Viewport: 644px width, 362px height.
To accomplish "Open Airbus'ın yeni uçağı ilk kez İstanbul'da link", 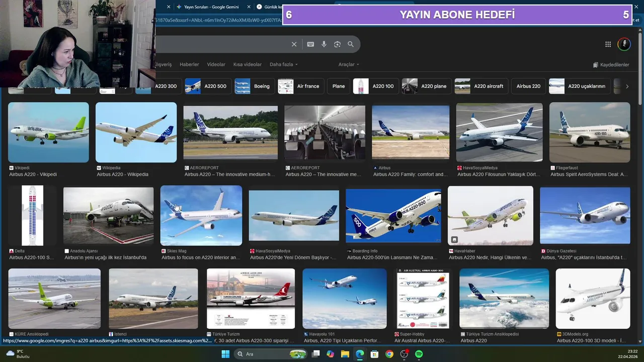I will point(106,257).
